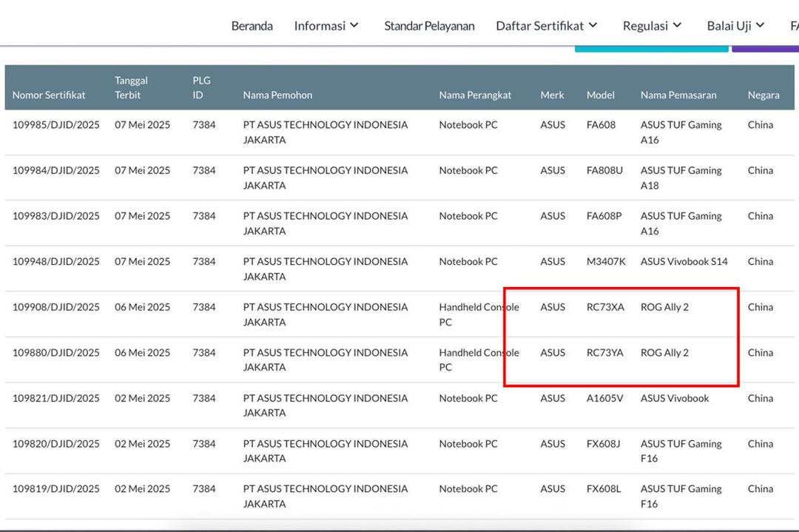Click ASUS Vivobook S14 marketing name
Screen dimensions: 799x532
(x=684, y=261)
